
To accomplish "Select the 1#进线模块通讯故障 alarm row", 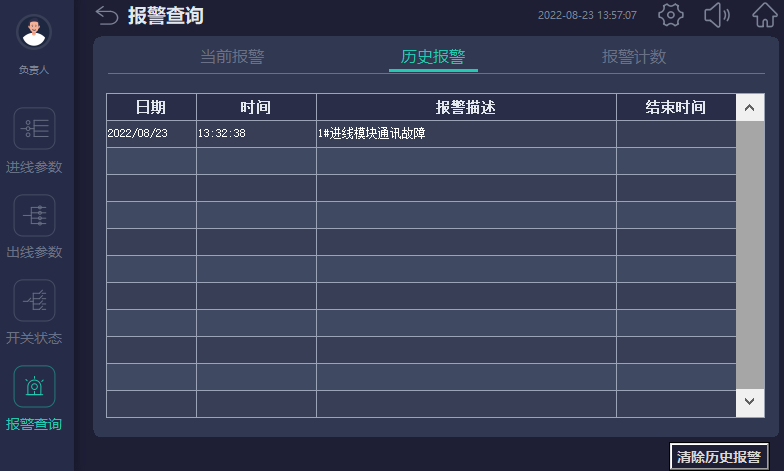I will tap(370, 134).
